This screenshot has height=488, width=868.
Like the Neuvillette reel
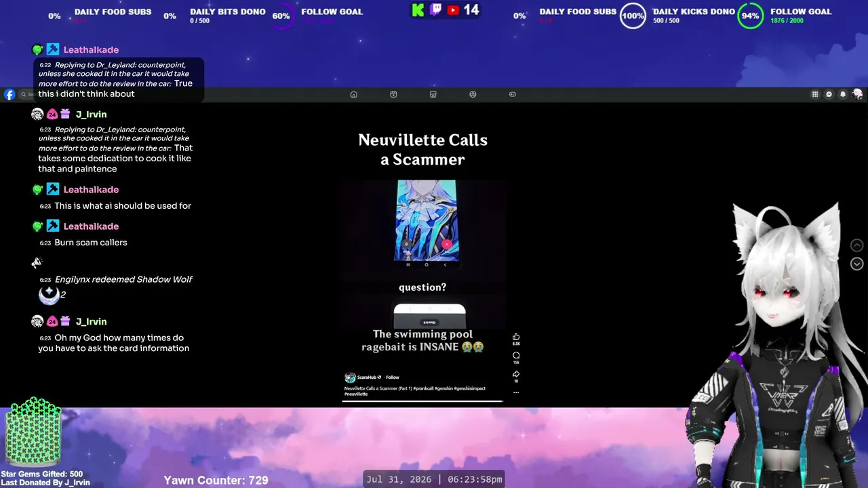(x=516, y=337)
